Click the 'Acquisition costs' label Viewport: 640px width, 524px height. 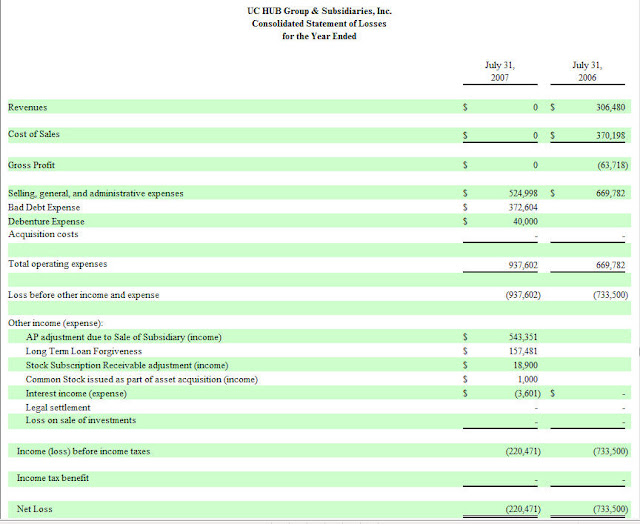tap(43, 234)
